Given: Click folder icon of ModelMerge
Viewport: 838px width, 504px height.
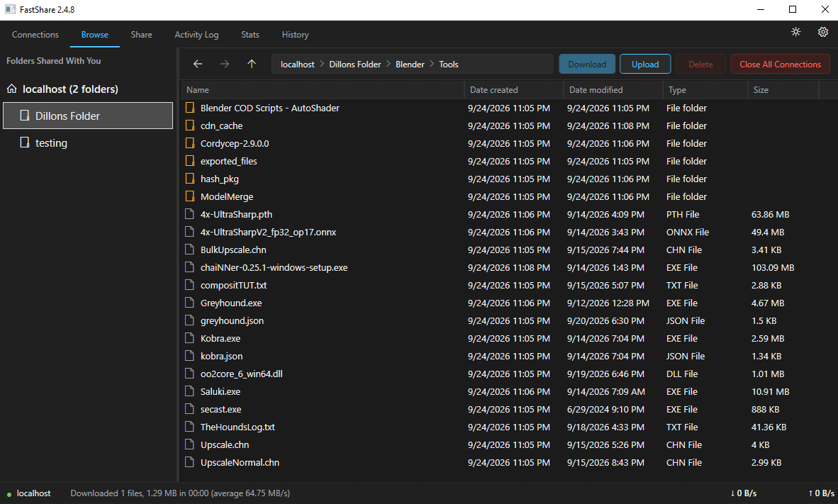Looking at the screenshot, I should [x=190, y=196].
